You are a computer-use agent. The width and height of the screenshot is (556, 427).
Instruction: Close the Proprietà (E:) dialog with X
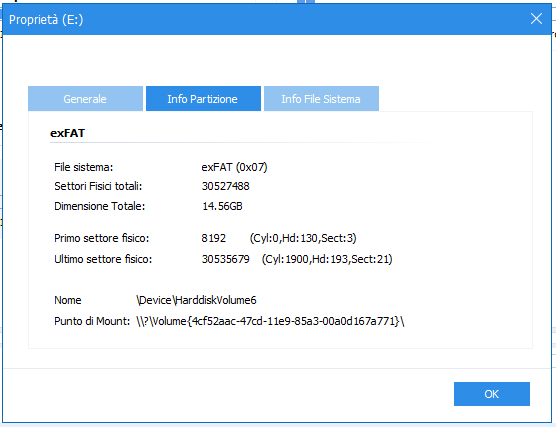coord(536,19)
